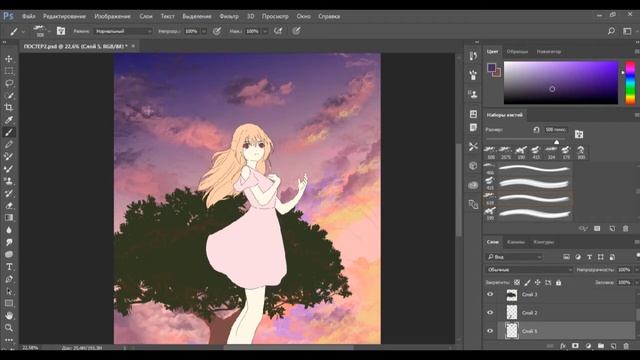Close the ПОСТЕР2.psd document tab

pos(133,46)
